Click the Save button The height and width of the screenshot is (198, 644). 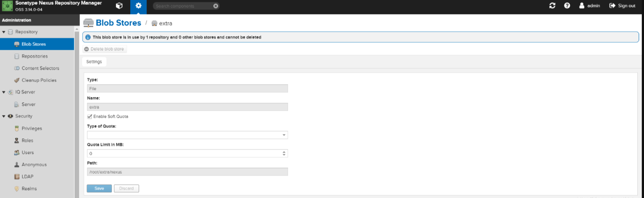(99, 188)
